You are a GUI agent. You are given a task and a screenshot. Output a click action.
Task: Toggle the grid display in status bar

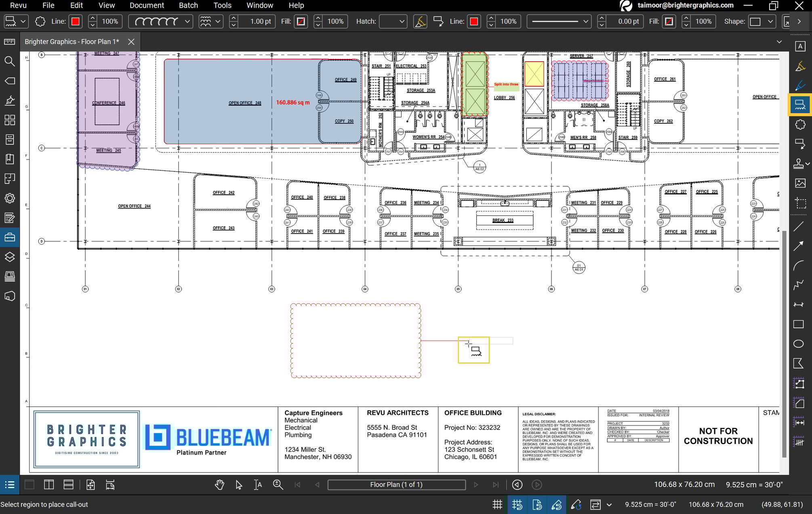(497, 504)
